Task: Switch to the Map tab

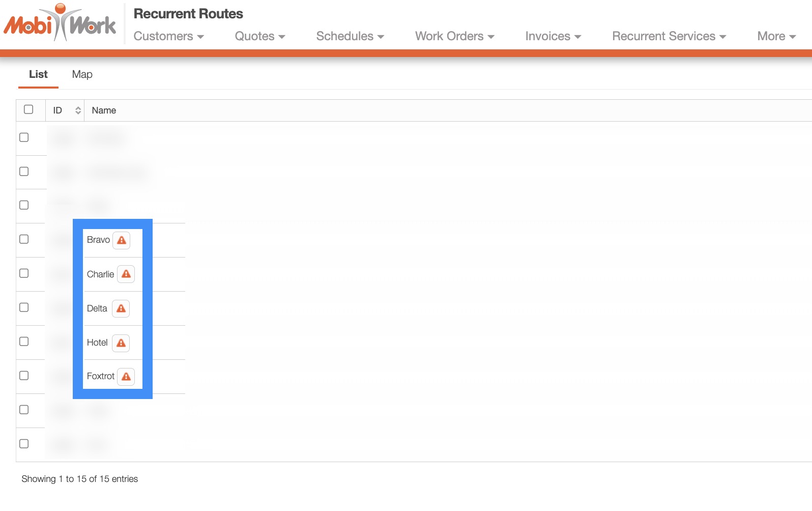Action: click(82, 74)
